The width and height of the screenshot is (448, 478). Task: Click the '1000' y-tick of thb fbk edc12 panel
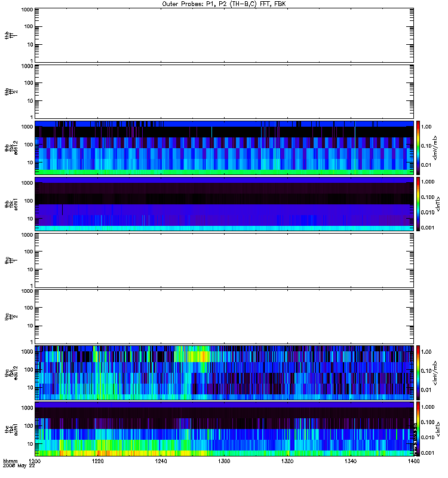click(x=27, y=127)
